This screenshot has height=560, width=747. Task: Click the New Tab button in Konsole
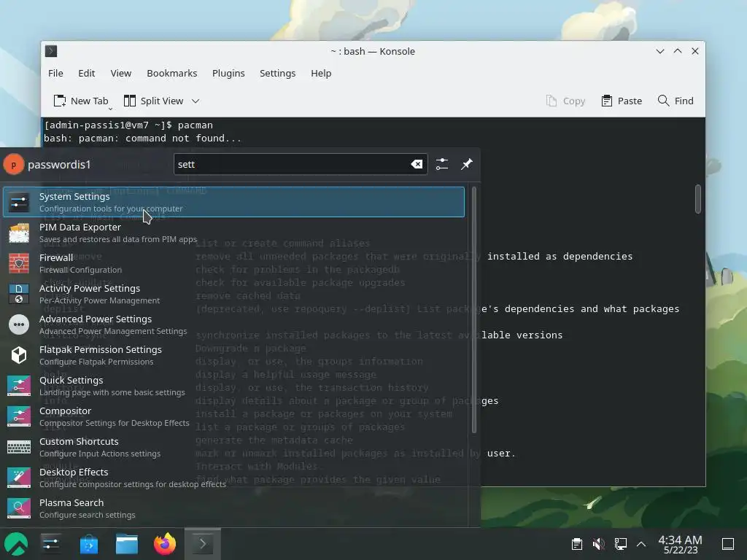pos(80,101)
